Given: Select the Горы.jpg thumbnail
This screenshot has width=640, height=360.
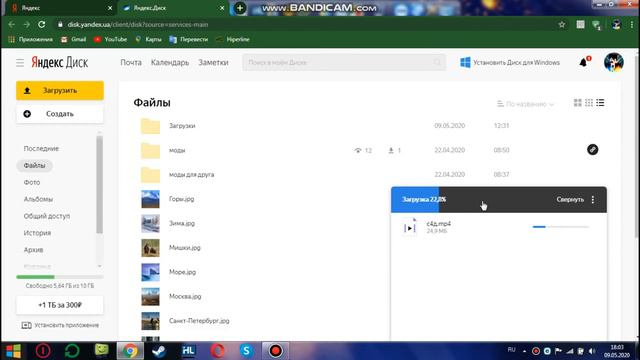Looking at the screenshot, I should [x=150, y=199].
